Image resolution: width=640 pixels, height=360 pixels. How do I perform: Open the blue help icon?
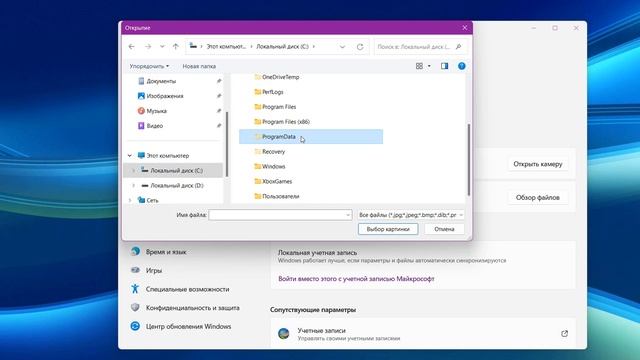462,66
